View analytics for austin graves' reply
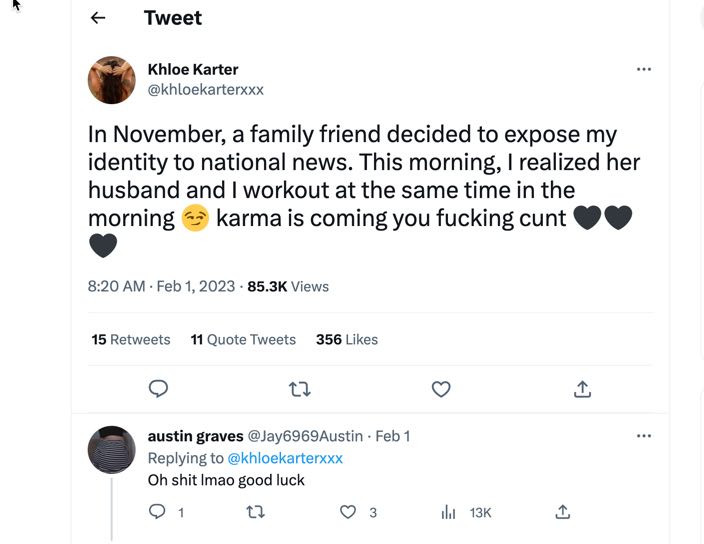Viewport: 704px width, 544px height. (449, 512)
